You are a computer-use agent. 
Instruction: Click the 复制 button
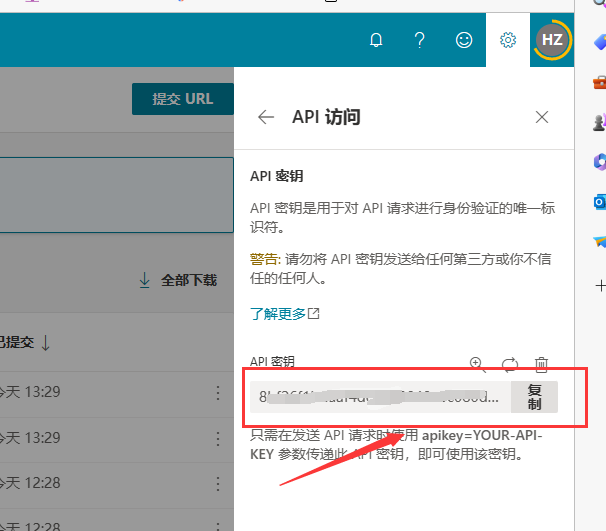(x=535, y=397)
